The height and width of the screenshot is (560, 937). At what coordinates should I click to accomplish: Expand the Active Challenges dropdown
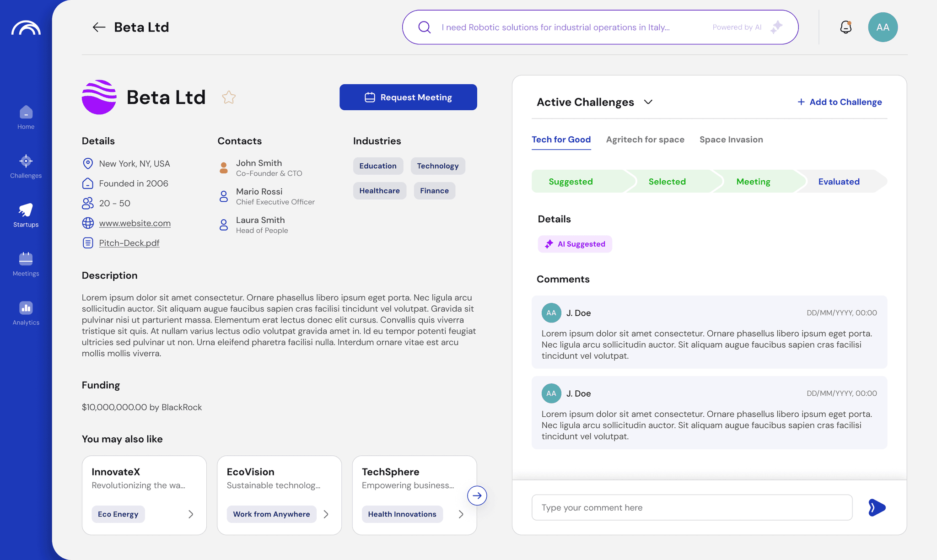pyautogui.click(x=648, y=102)
